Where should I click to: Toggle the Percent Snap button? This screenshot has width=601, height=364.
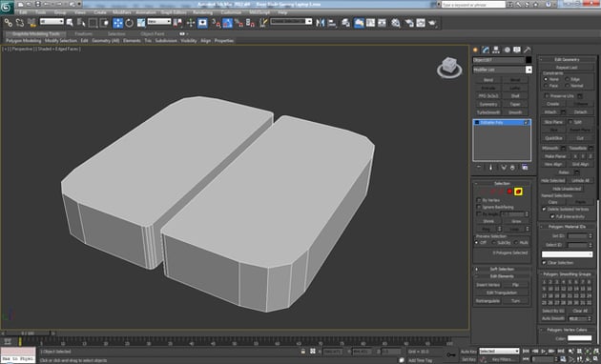click(x=239, y=23)
